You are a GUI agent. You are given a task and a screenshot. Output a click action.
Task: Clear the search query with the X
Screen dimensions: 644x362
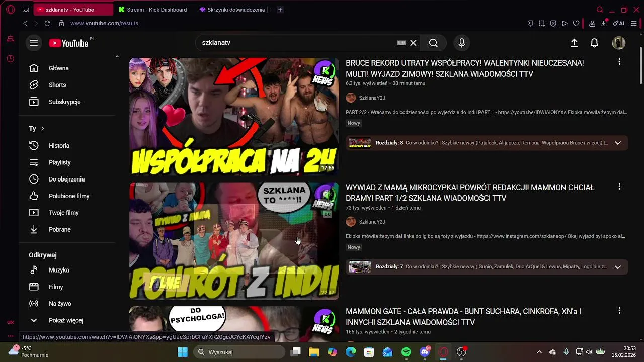click(413, 43)
